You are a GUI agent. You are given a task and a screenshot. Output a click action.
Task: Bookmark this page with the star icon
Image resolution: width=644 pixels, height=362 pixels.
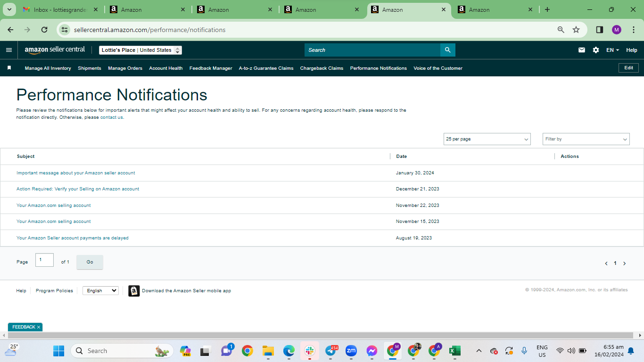click(576, 30)
